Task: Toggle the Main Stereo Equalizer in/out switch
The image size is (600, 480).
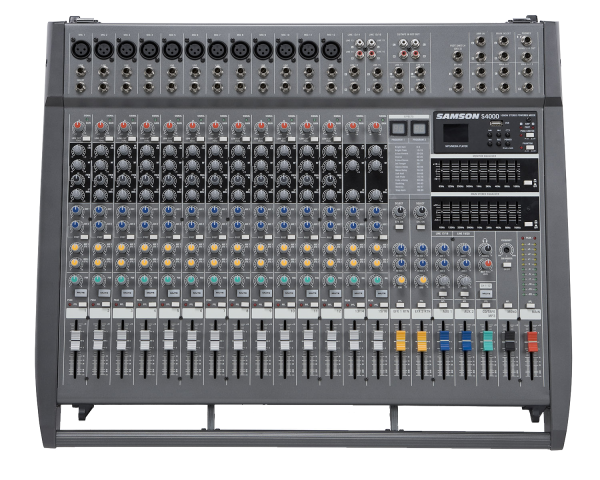Action: click(528, 224)
